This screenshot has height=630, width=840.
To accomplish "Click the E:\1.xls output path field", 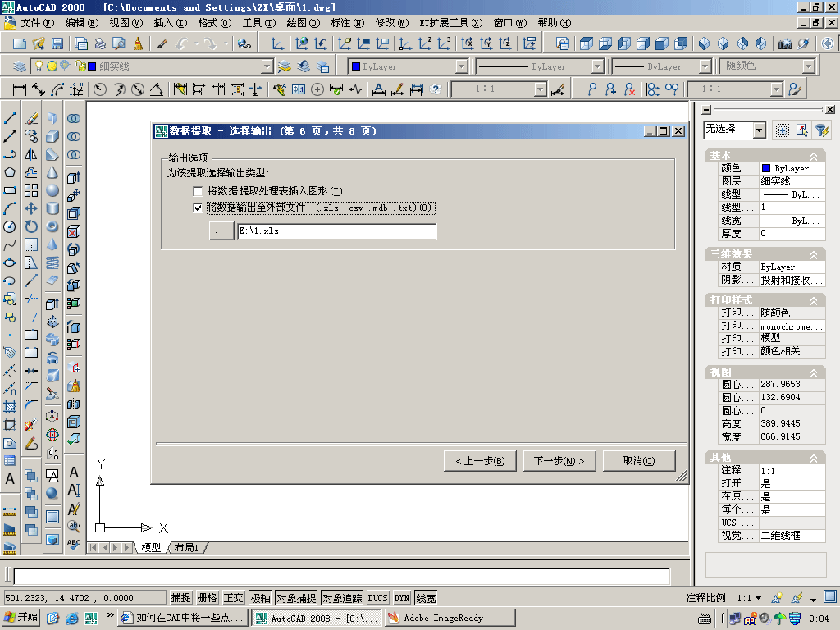I will (337, 231).
